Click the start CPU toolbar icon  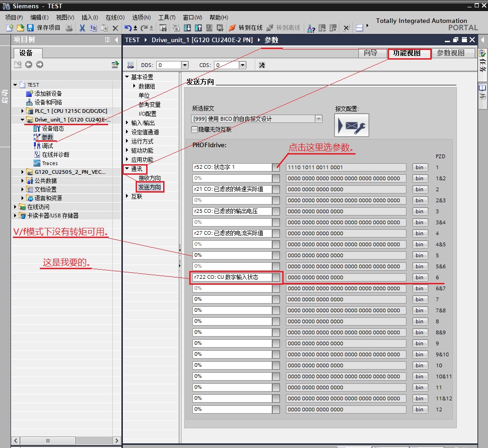click(322, 28)
